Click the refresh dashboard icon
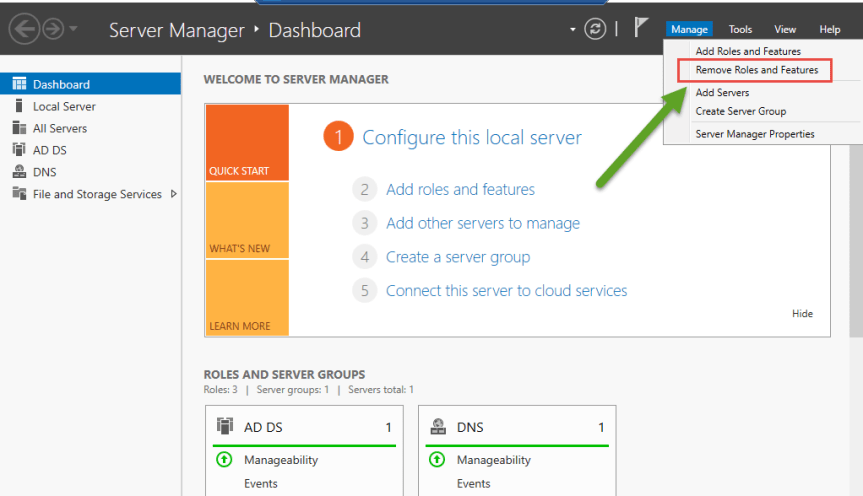The image size is (863, 496). 596,29
